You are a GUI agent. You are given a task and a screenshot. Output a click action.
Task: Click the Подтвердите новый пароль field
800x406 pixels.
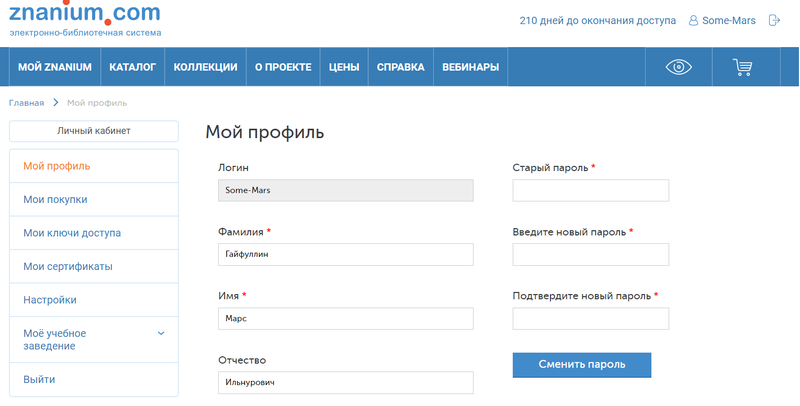(590, 319)
